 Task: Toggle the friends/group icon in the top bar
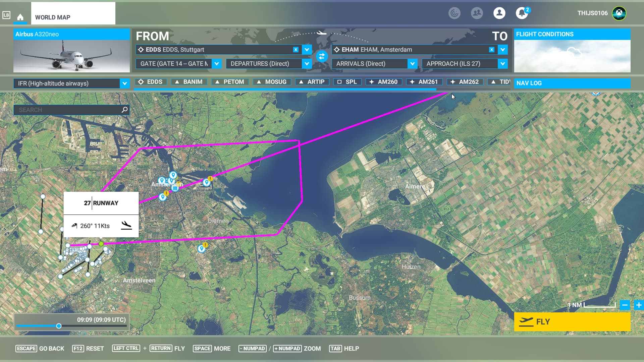477,13
